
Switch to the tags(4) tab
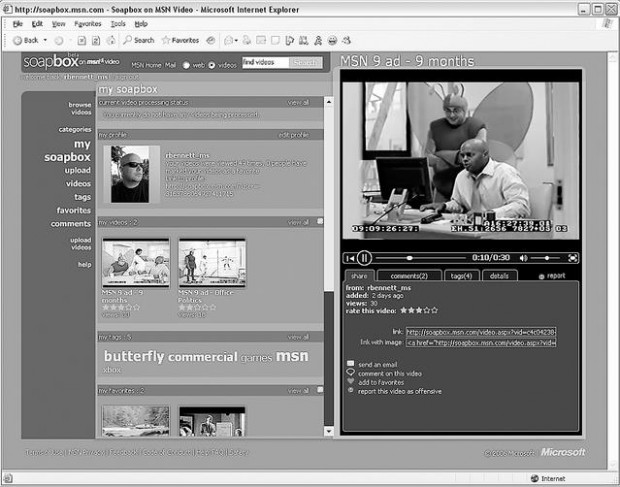(x=461, y=276)
